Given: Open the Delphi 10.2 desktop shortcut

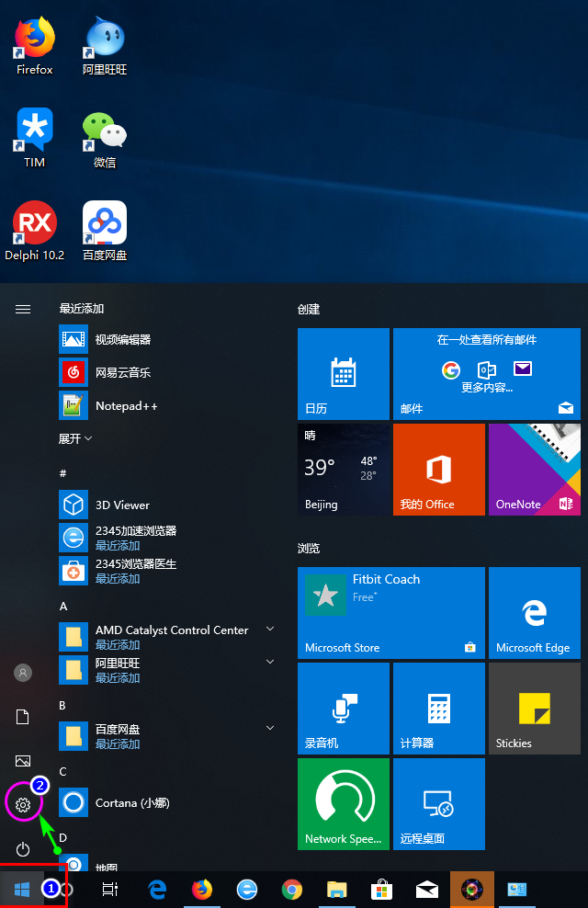Looking at the screenshot, I should coord(34,231).
